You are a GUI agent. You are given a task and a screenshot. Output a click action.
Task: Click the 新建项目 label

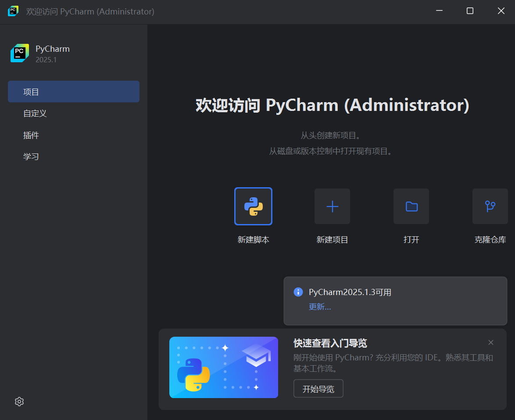coord(332,239)
